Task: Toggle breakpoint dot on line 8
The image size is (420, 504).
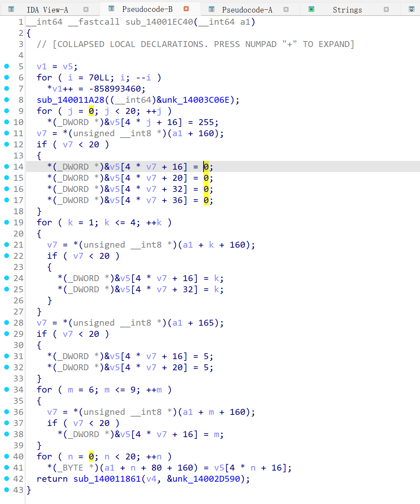Action: (7, 100)
